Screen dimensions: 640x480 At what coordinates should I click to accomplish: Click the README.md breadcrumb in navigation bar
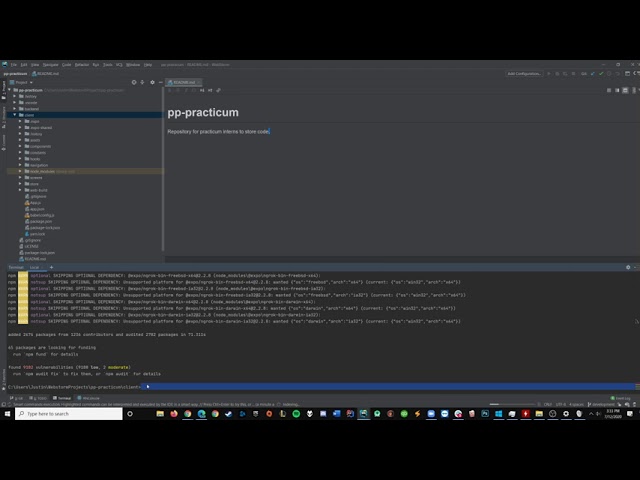click(x=46, y=74)
